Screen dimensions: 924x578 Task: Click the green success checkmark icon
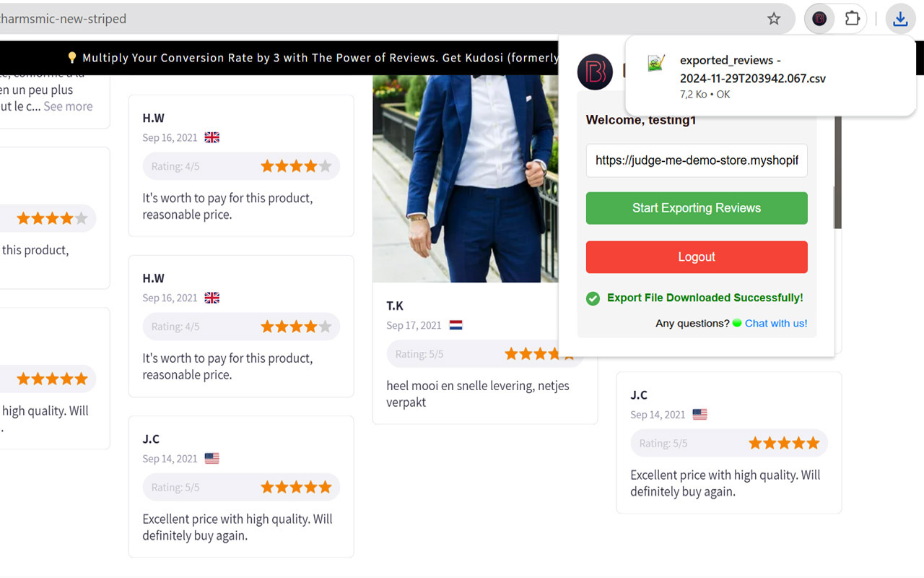[593, 298]
